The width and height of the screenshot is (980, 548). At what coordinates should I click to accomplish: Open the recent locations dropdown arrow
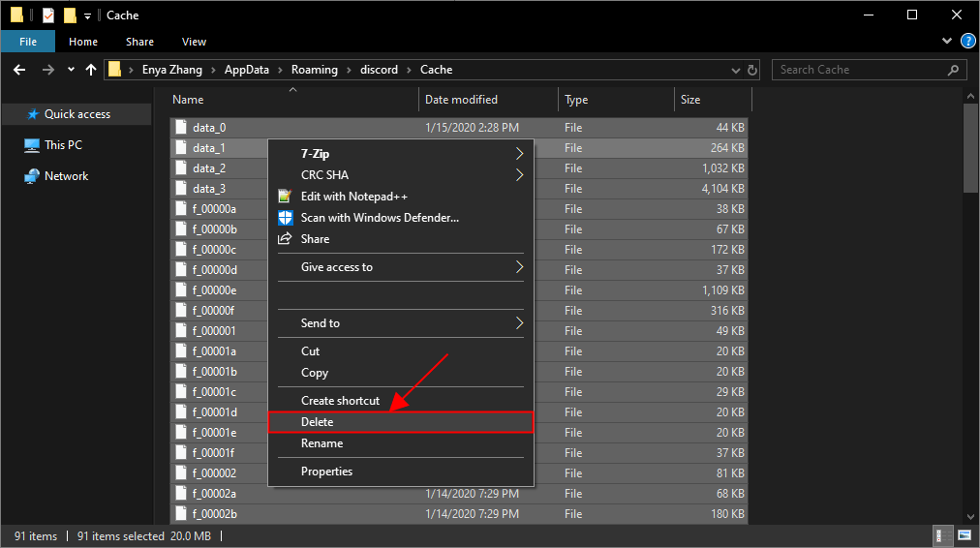pyautogui.click(x=71, y=70)
